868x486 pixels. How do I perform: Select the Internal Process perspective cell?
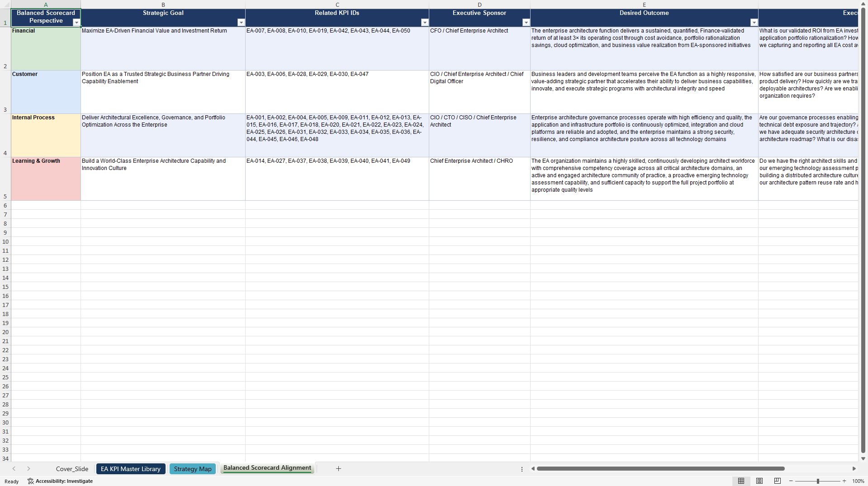[46, 136]
